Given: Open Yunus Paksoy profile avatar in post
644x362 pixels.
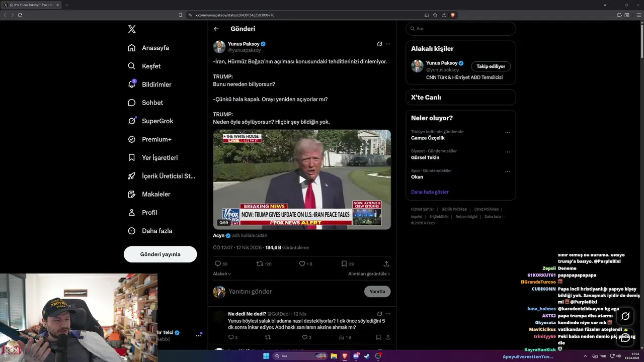Looking at the screenshot, I should 219,47.
